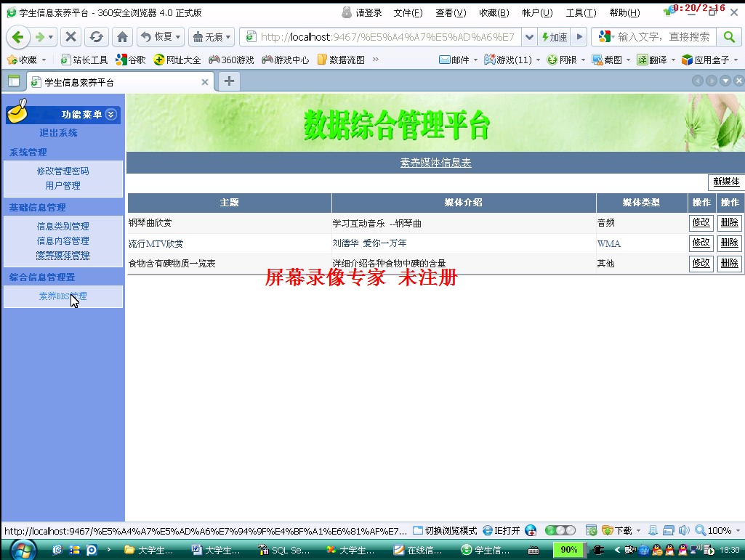Open the 帮助(H) menu
745x560 pixels.
point(624,13)
